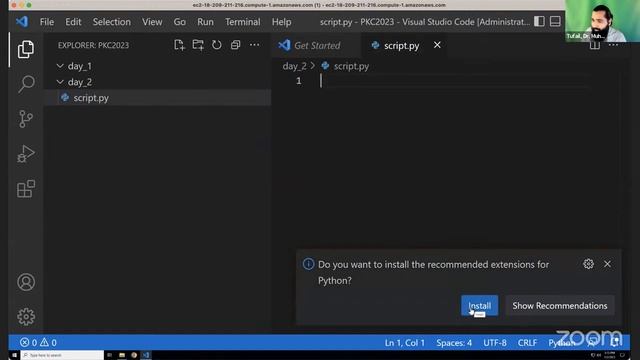Image resolution: width=640 pixels, height=360 pixels.
Task: Open the Search view in activity bar
Action: tap(26, 84)
